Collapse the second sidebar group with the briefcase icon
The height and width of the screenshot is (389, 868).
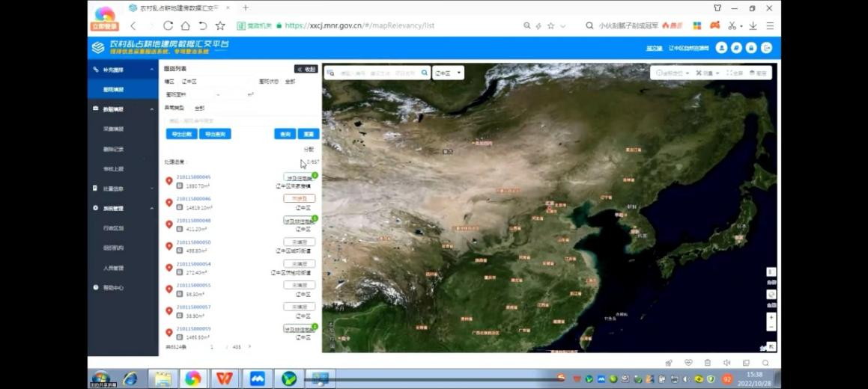click(152, 109)
